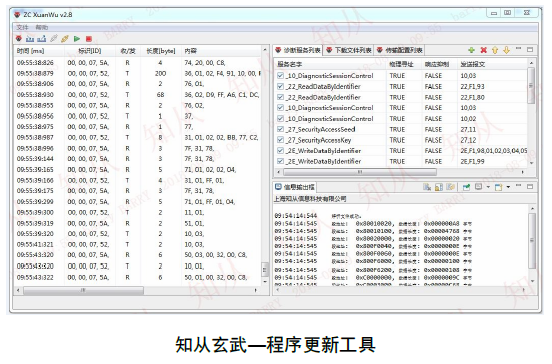Click the _27_SecurityAccessSeed service name
Image resolution: width=552 pixels, height=364 pixels.
click(x=320, y=129)
